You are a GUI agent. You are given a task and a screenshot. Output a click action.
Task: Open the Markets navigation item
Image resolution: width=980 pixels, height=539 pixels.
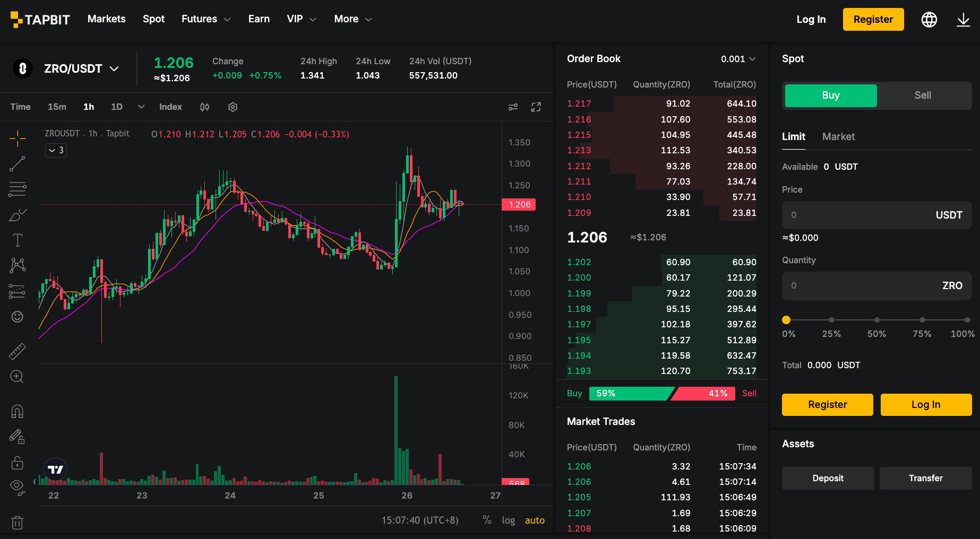[x=107, y=19]
